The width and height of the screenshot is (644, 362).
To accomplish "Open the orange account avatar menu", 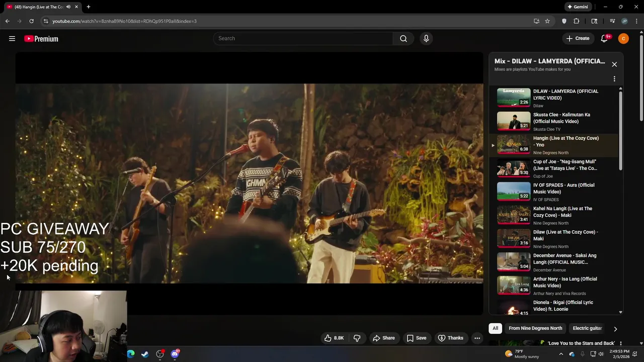I will pos(623,39).
